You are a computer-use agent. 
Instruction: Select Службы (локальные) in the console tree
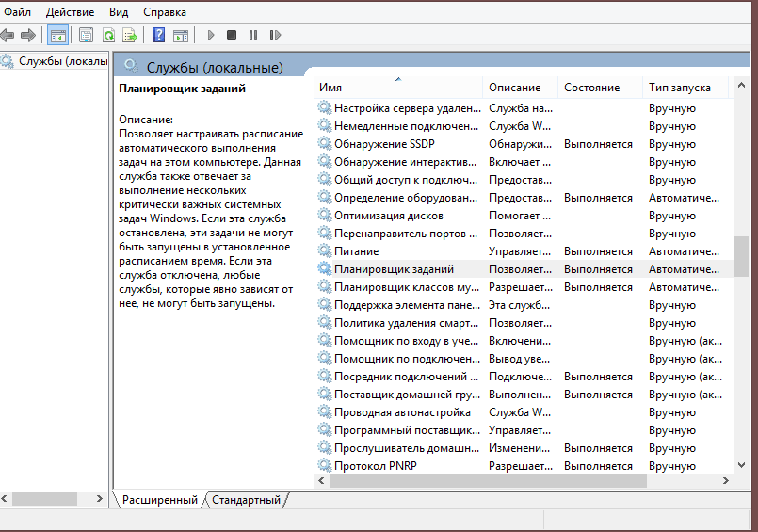click(56, 61)
